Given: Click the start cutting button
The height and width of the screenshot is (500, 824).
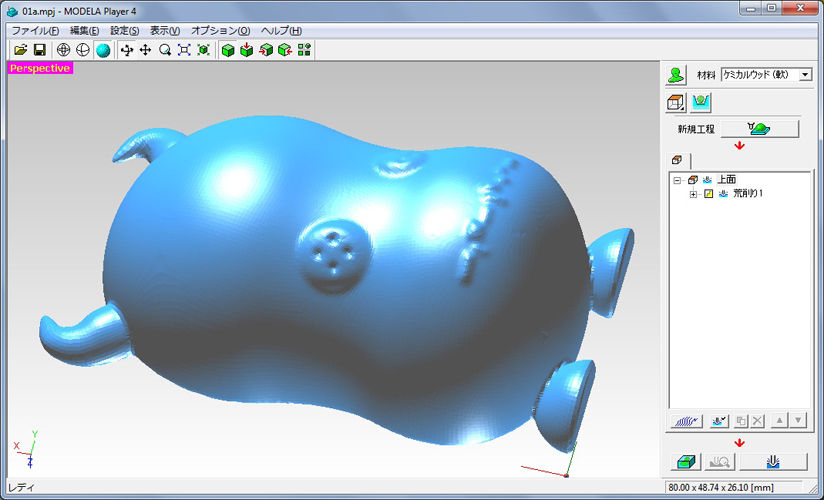Looking at the screenshot, I should pyautogui.click(x=772, y=461).
